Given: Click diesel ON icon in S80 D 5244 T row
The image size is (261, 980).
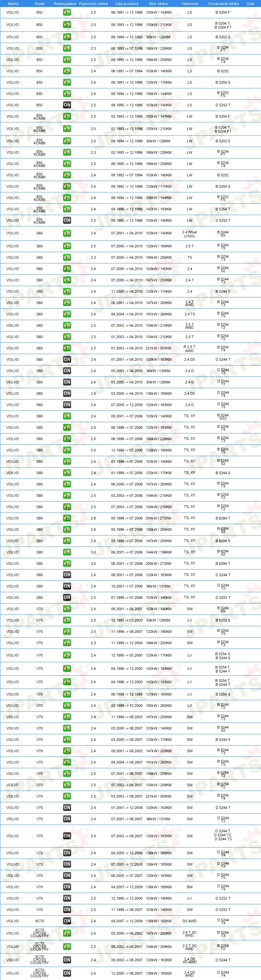Looking at the screenshot, I should click(x=67, y=575).
